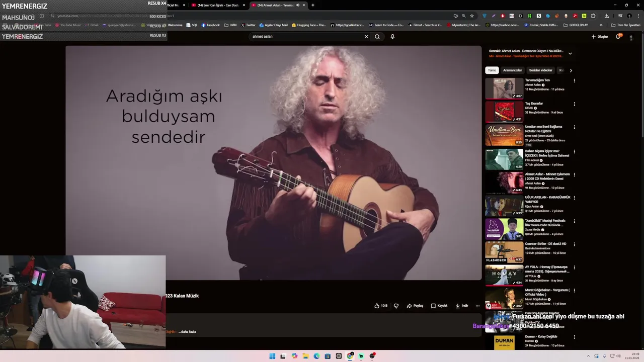Download the video using İndir
This screenshot has width=644, height=362.
click(462, 306)
